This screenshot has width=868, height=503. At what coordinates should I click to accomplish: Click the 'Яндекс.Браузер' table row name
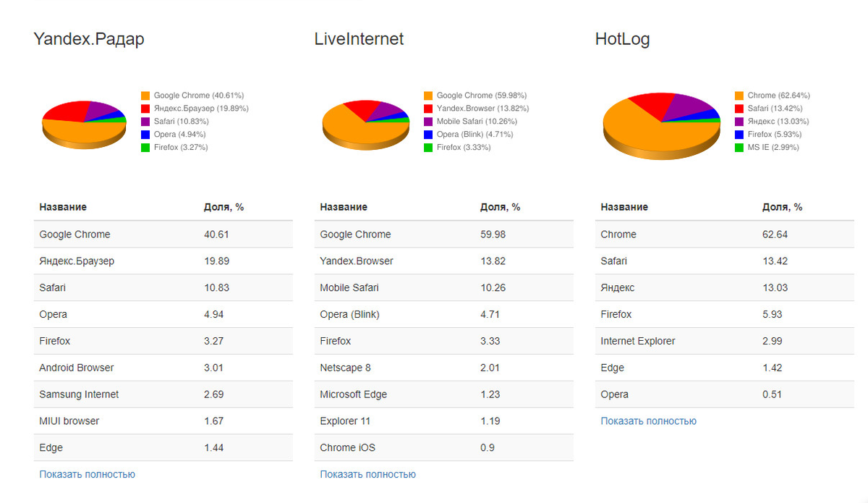tap(77, 261)
